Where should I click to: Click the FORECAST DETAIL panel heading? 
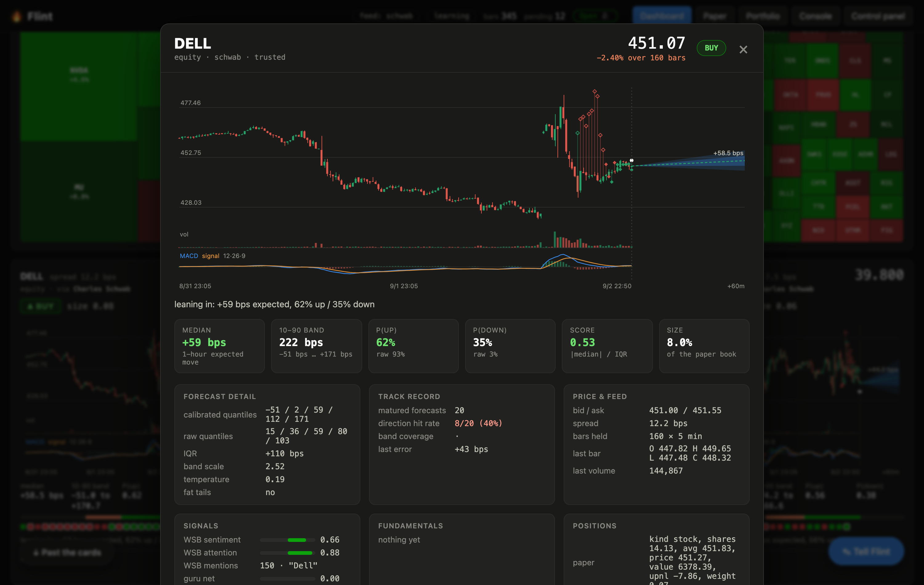point(220,397)
